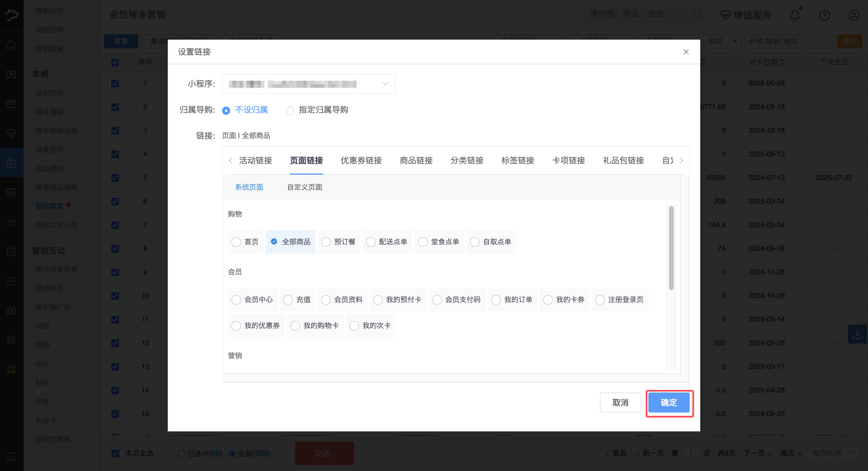Switch to 页面链接 tab
This screenshot has height=471, width=868.
pos(306,160)
